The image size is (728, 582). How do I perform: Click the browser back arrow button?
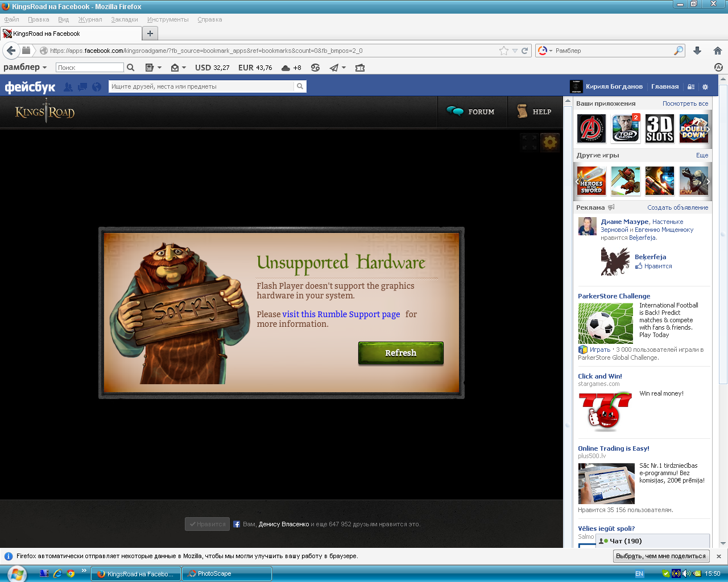[11, 51]
